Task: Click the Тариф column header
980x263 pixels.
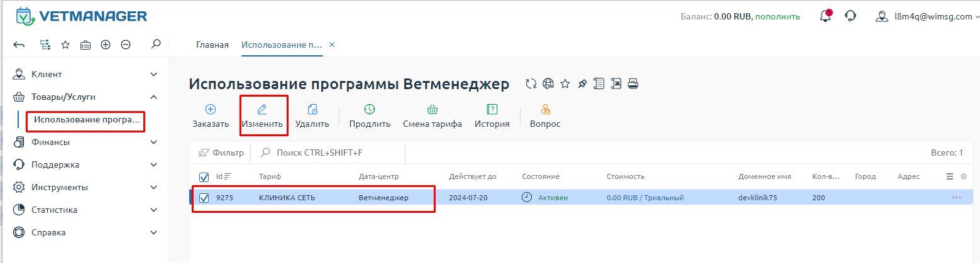Action: (x=270, y=176)
